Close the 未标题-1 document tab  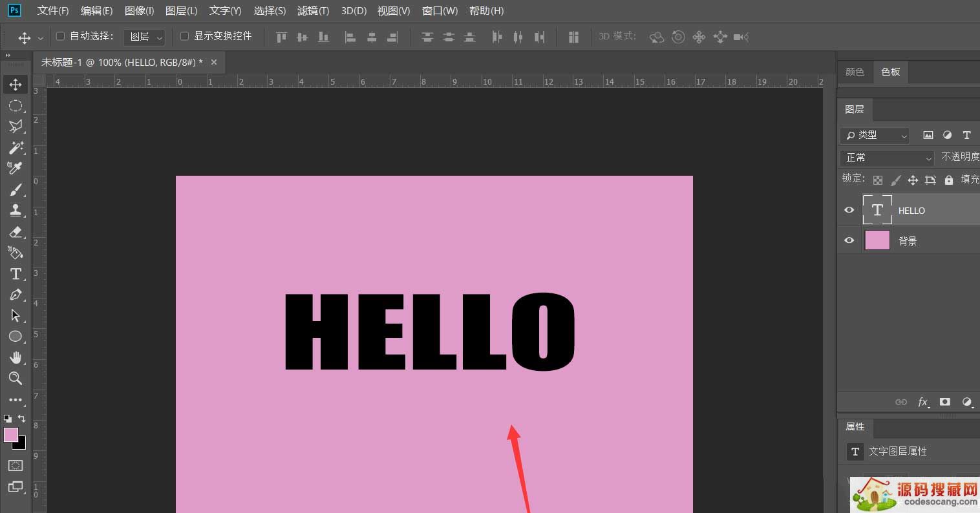coord(214,62)
